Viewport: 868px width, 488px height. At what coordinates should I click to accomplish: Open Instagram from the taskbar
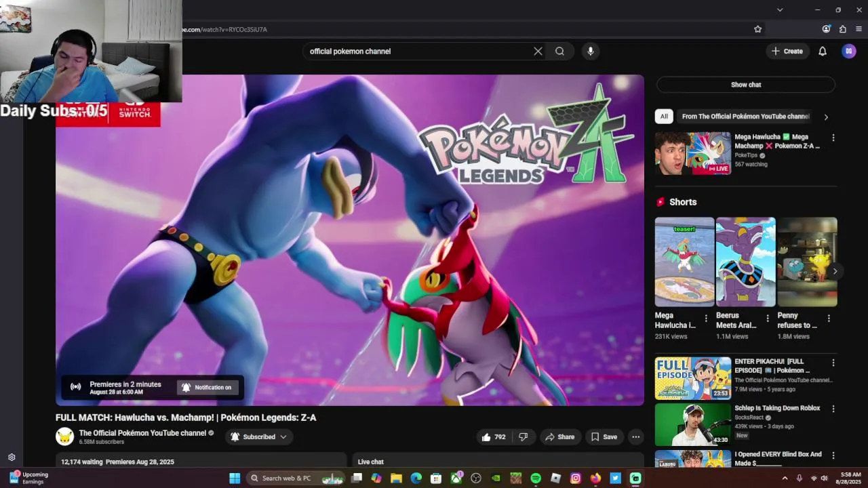(576, 479)
